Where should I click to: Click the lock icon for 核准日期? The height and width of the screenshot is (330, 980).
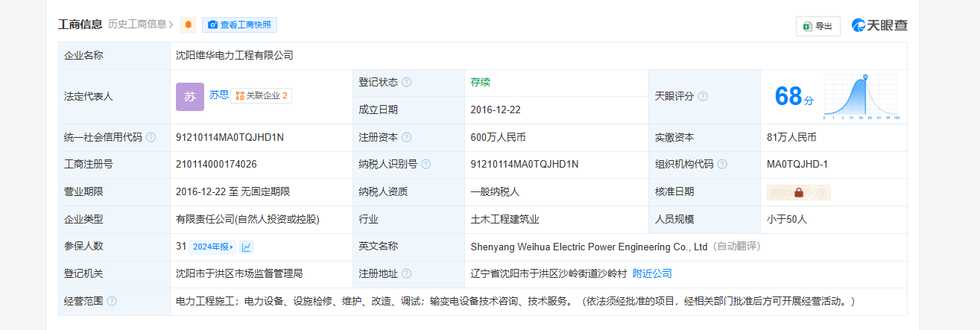pyautogui.click(x=798, y=192)
